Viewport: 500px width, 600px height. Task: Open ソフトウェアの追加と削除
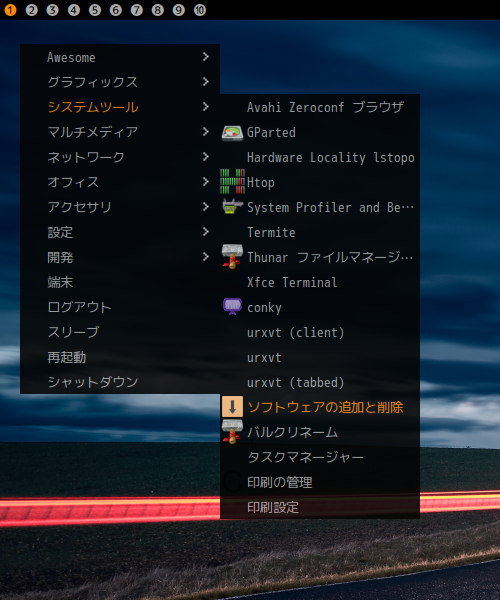pyautogui.click(x=320, y=407)
